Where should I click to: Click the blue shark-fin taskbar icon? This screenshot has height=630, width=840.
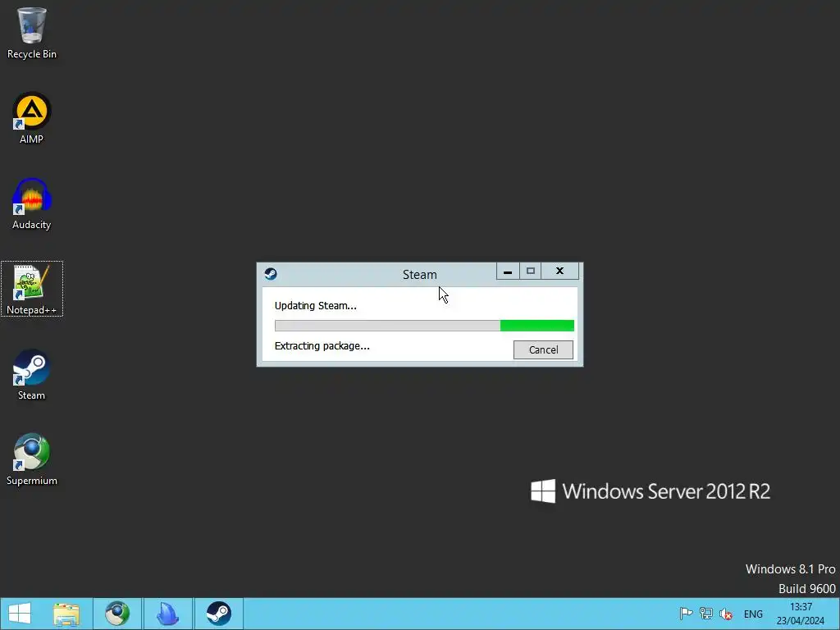coord(167,614)
